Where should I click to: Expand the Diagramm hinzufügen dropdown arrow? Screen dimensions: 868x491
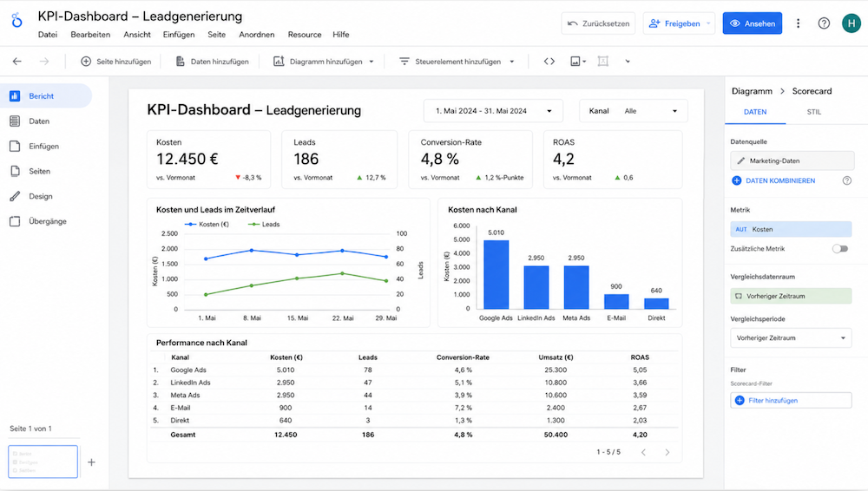(x=372, y=62)
